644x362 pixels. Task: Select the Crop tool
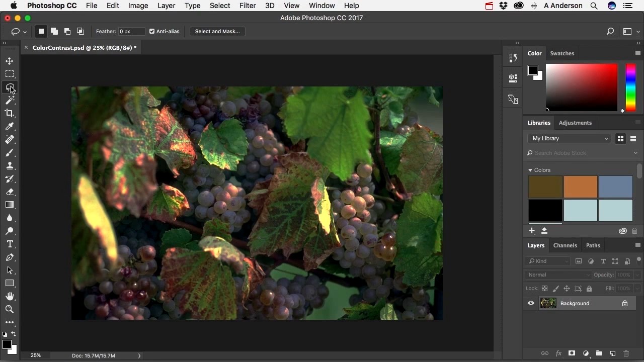click(10, 113)
